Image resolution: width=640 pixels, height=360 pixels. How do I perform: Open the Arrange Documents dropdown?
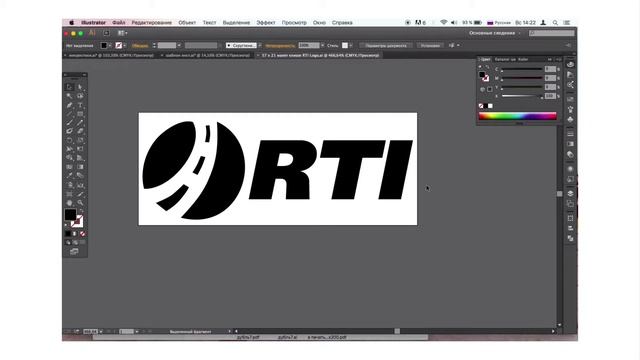pyautogui.click(x=122, y=33)
